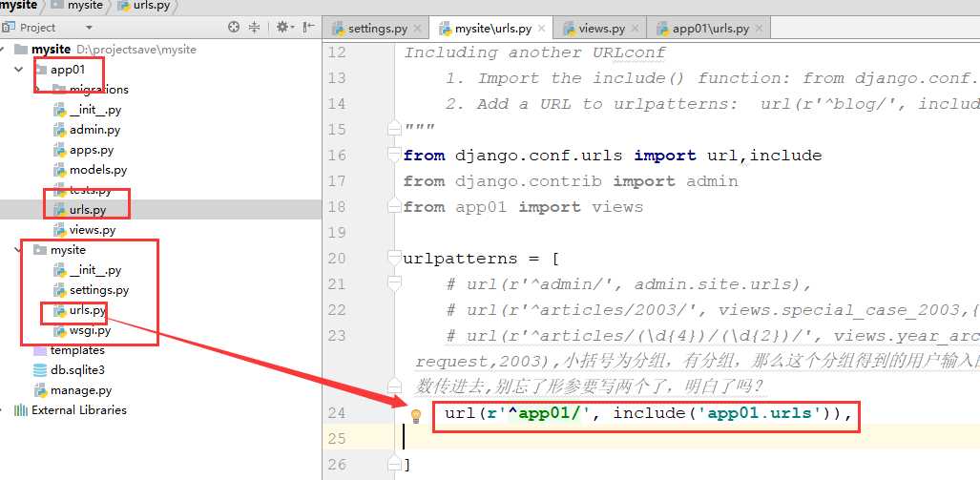
Task: Click the External Libraries bars icon
Action: point(21,410)
